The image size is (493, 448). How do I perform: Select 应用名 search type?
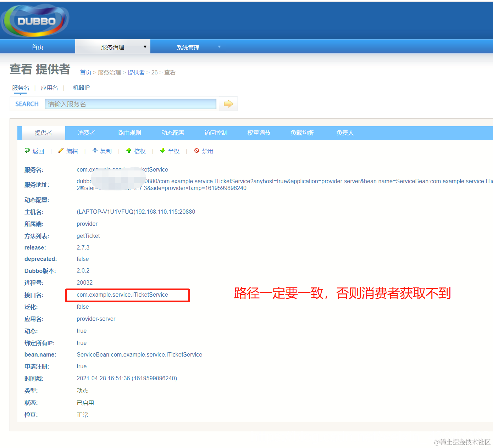coord(49,88)
